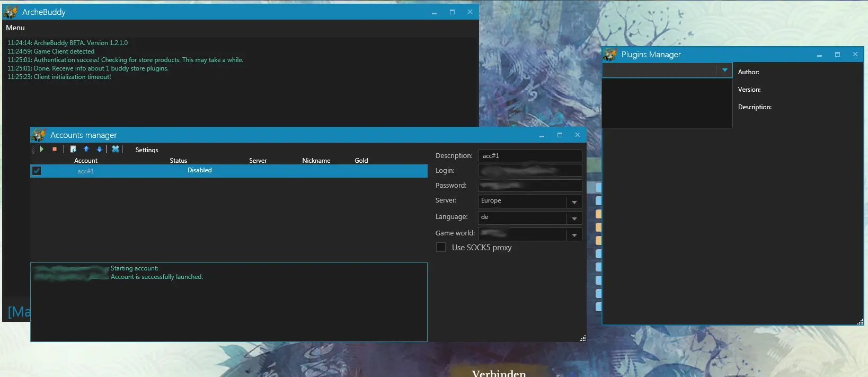
Task: Click the Nickname column header
Action: (316, 161)
